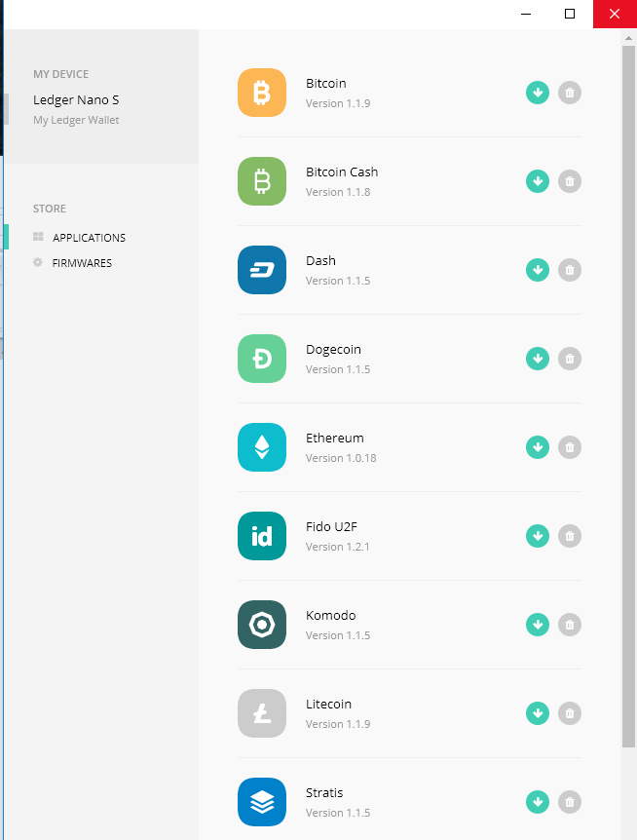This screenshot has width=637, height=840.
Task: Maximize the Ledger Manager window
Action: 570,14
